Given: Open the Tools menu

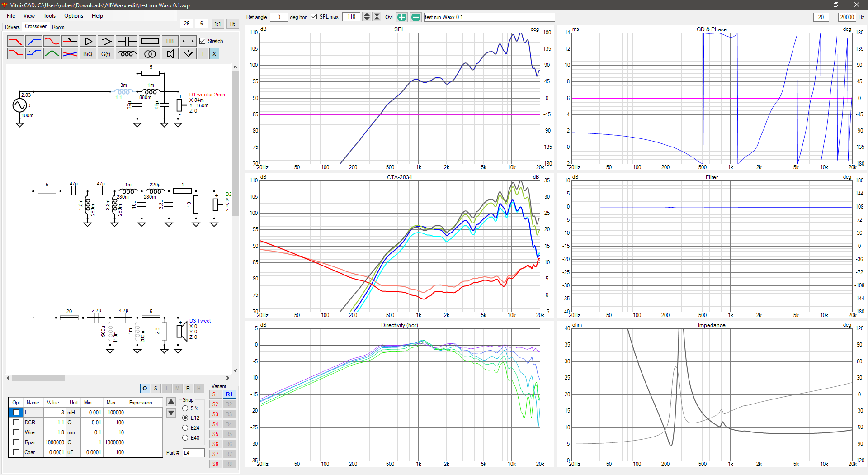Looking at the screenshot, I should (50, 16).
